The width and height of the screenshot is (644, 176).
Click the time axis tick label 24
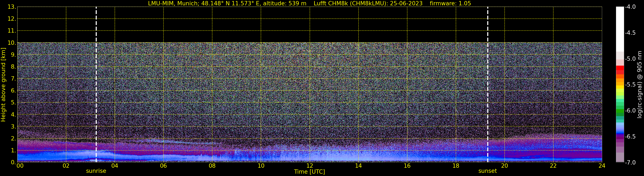point(602,166)
